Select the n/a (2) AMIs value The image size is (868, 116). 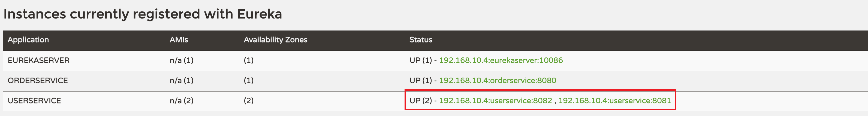pos(181,101)
